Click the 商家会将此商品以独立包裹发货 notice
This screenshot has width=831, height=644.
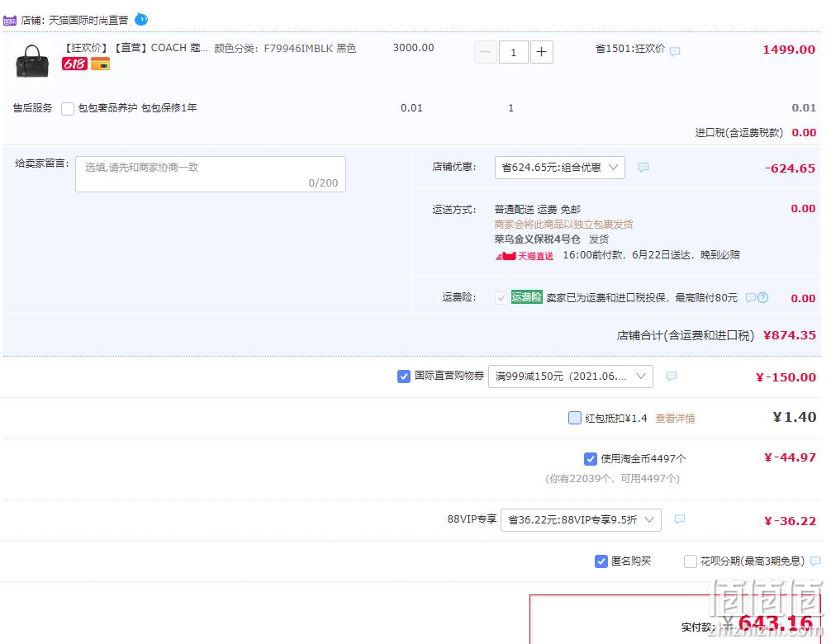point(563,225)
